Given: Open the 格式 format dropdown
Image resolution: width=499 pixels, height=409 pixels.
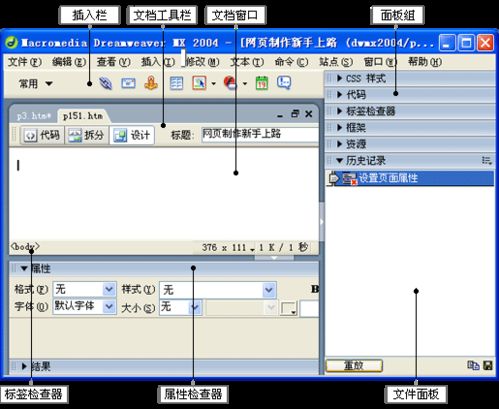Looking at the screenshot, I should (x=109, y=289).
